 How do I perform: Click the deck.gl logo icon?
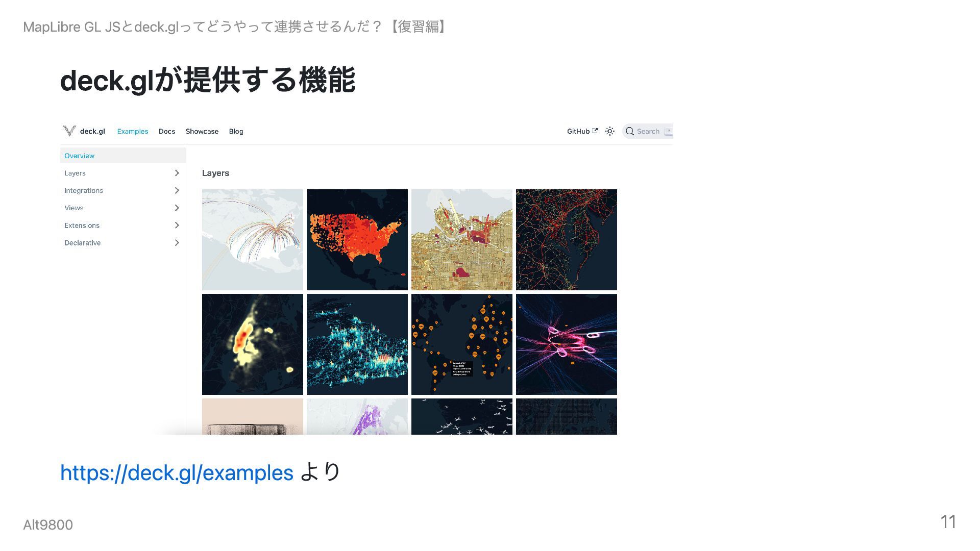[x=69, y=131]
